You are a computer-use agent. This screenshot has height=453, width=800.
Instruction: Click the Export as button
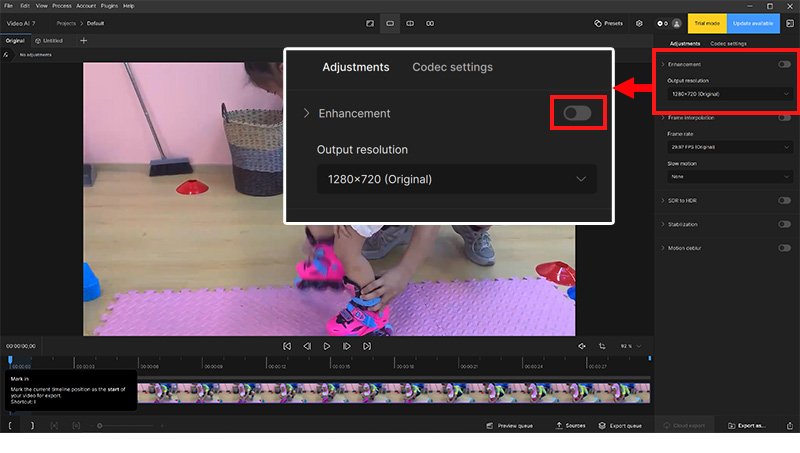point(746,425)
